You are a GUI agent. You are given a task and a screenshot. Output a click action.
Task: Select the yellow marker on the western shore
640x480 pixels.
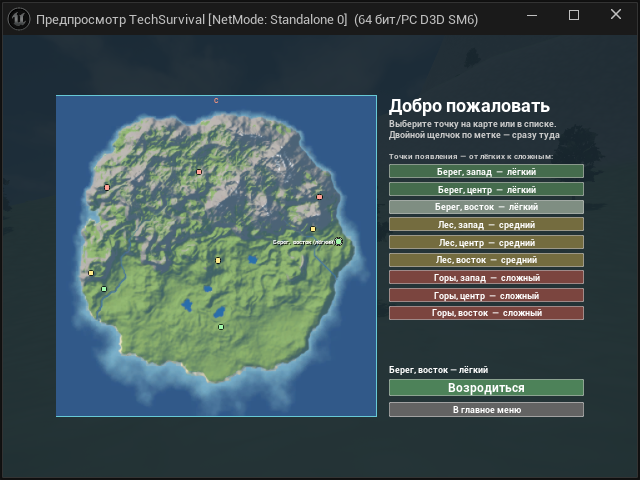coord(91,273)
